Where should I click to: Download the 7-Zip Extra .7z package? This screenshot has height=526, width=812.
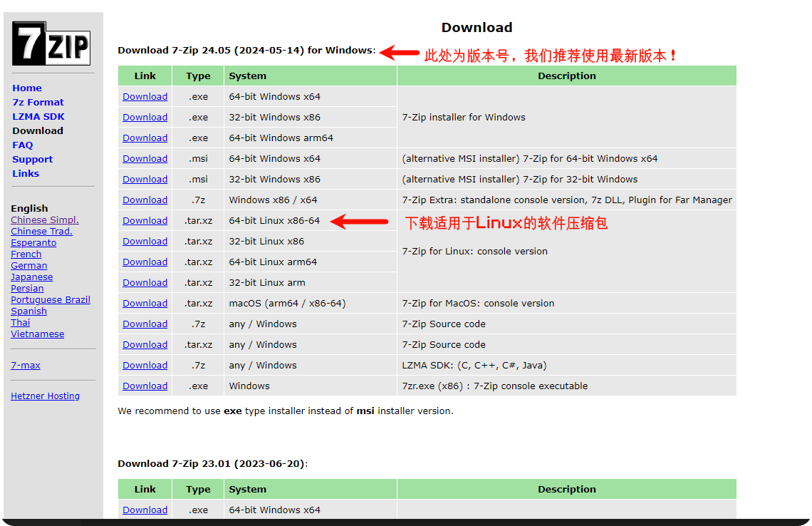coord(145,200)
